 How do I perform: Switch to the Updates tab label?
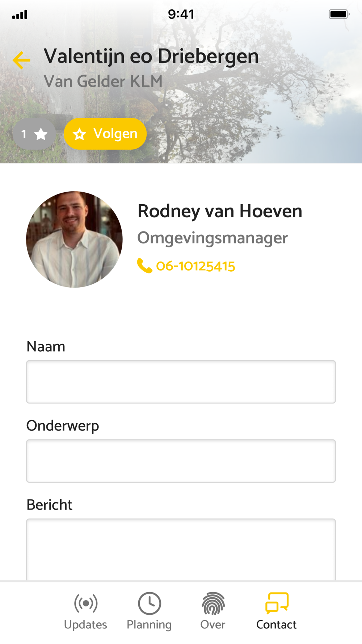pyautogui.click(x=85, y=625)
